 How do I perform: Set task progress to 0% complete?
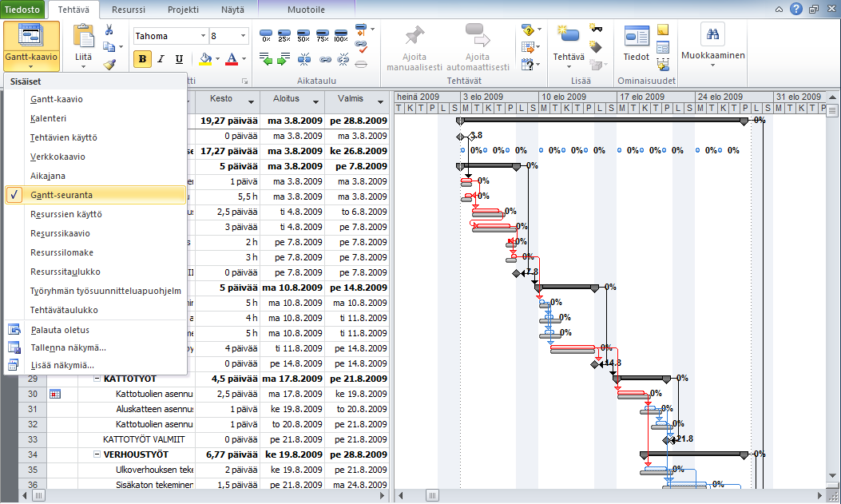266,36
